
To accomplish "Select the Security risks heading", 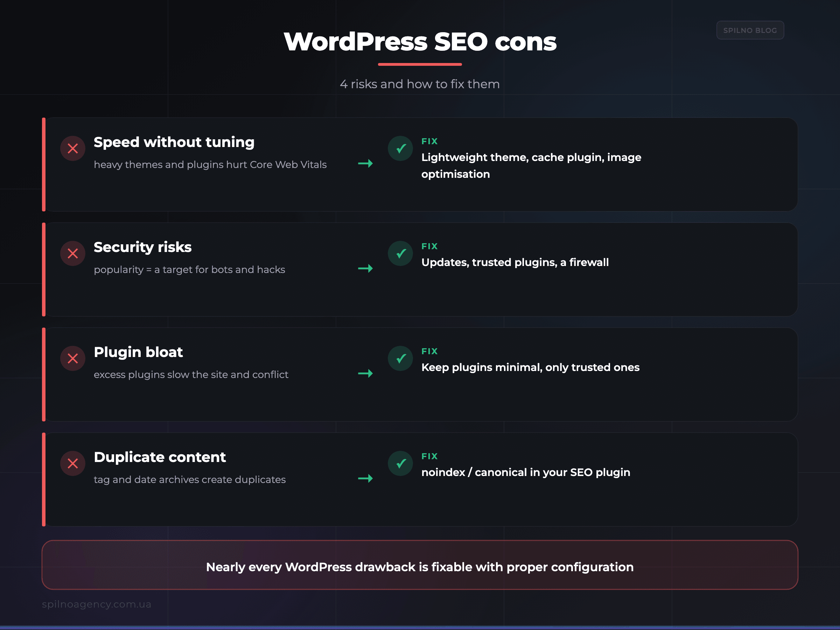I will [x=142, y=247].
